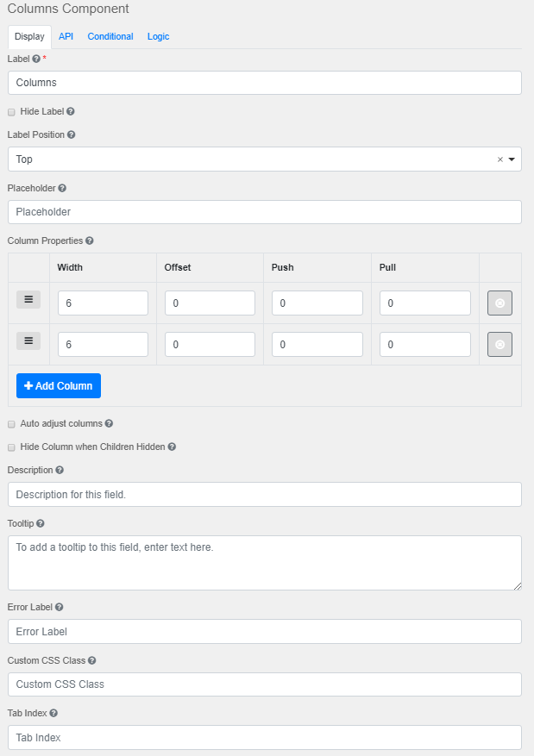Click the Error Label help icon

click(x=58, y=607)
